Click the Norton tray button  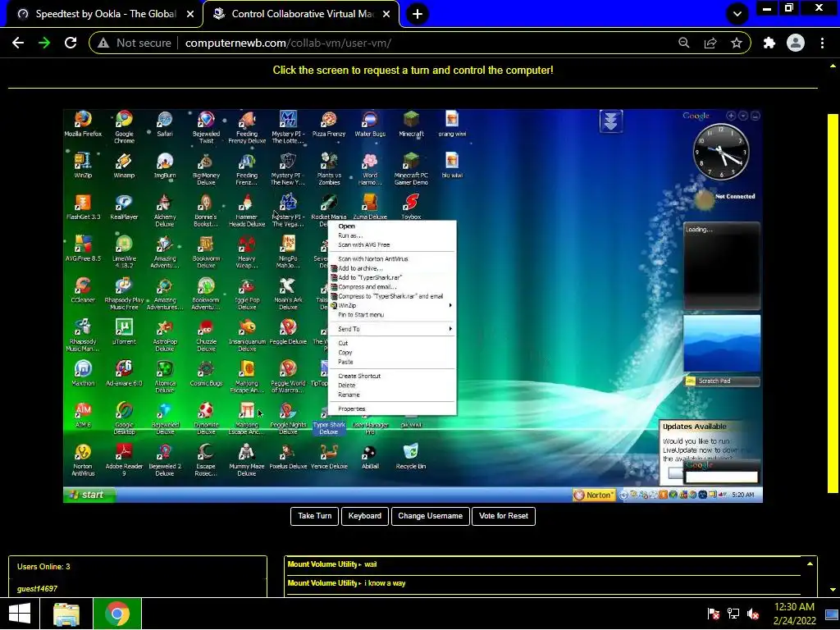click(594, 495)
